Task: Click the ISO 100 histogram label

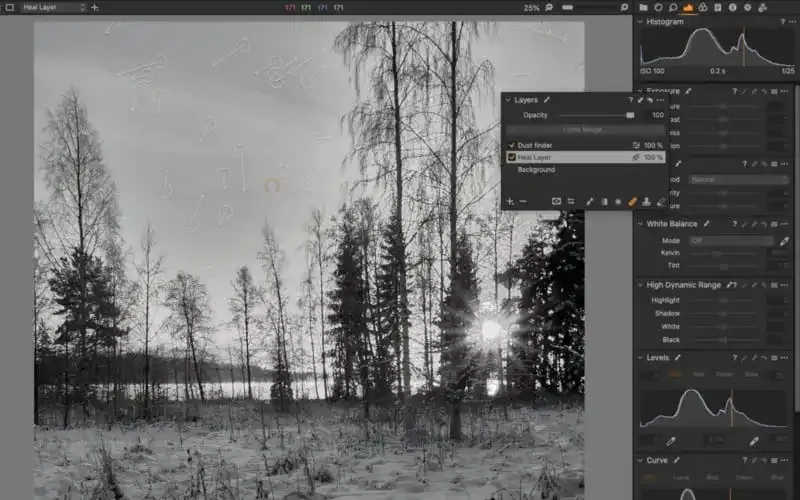Action: point(652,71)
